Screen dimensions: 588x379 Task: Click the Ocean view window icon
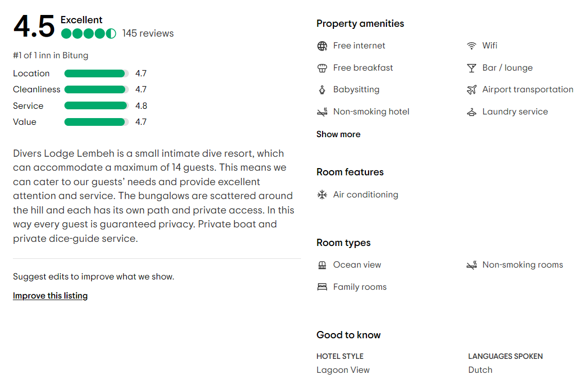[x=322, y=265]
